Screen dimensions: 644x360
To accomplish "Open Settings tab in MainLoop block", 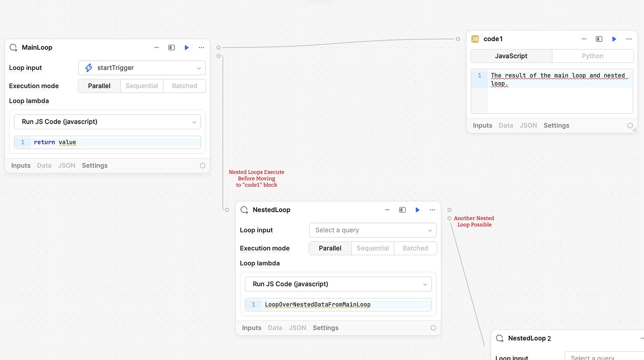I will tap(95, 166).
